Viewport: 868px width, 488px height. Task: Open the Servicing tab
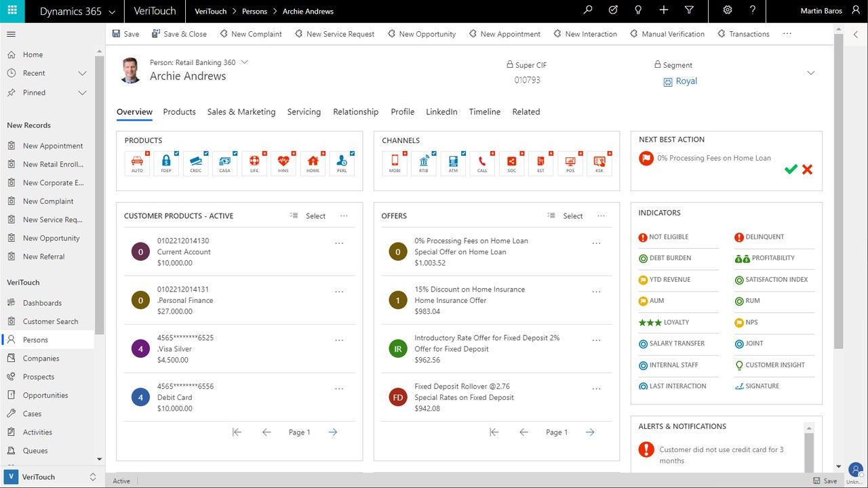pyautogui.click(x=304, y=112)
